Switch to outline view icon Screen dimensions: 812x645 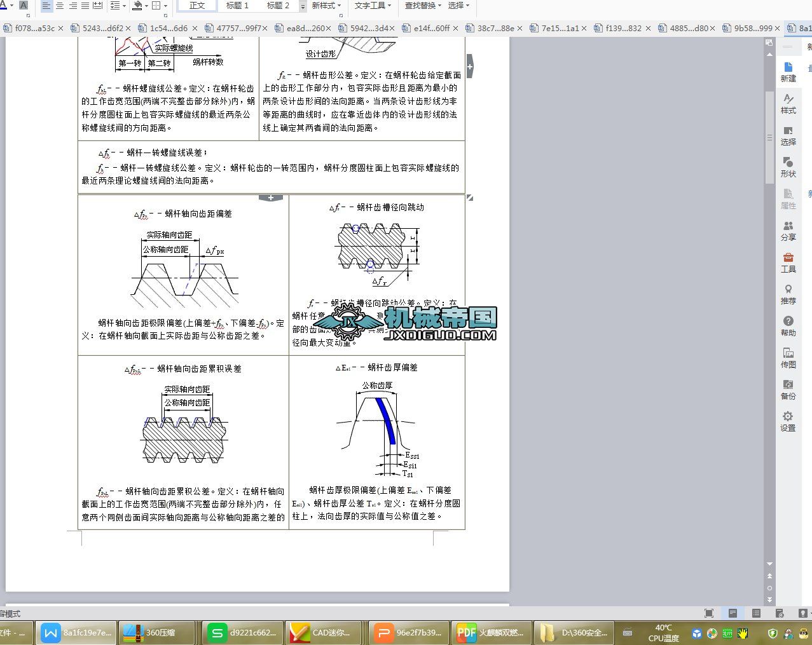click(756, 613)
